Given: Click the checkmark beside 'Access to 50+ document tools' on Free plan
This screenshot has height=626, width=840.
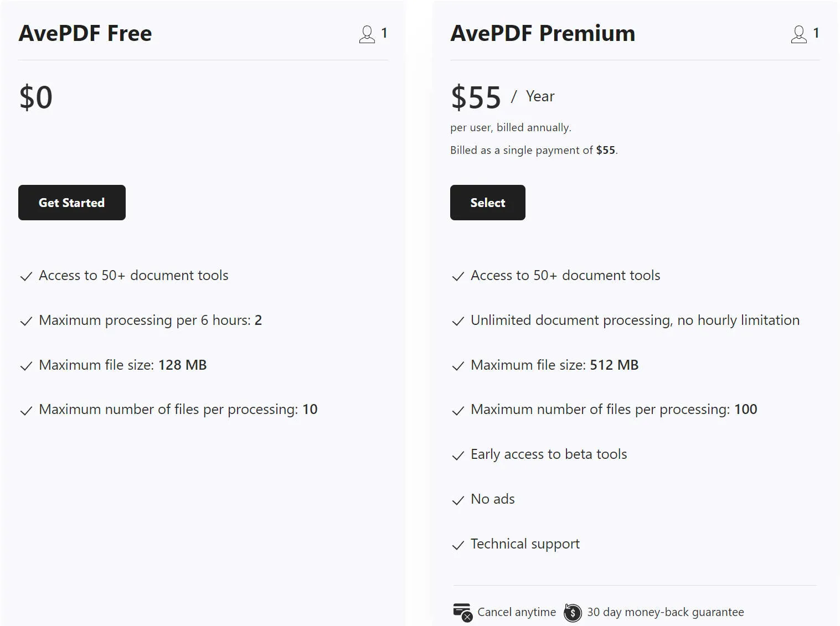Looking at the screenshot, I should pos(25,277).
